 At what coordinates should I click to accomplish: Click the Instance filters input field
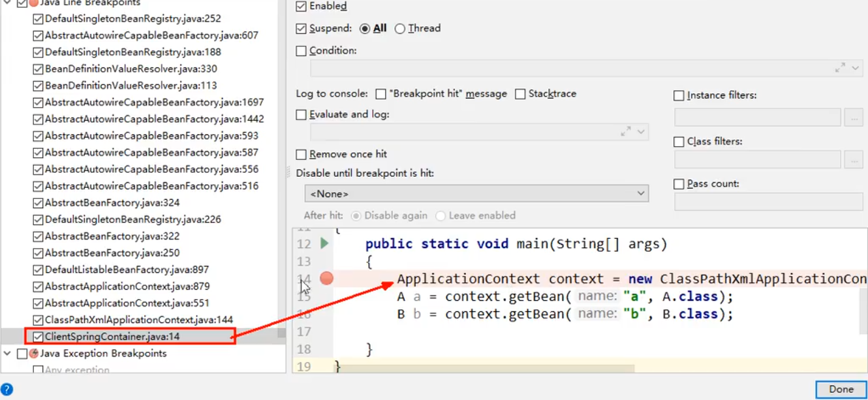(x=758, y=117)
